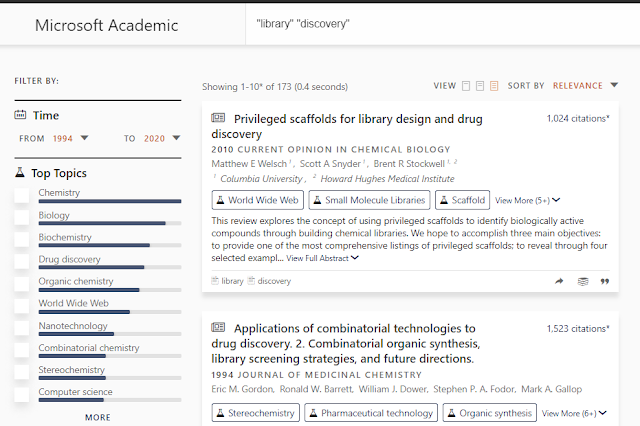View 1,024 citations for first paper
This screenshot has height=426, width=640.
pos(578,118)
